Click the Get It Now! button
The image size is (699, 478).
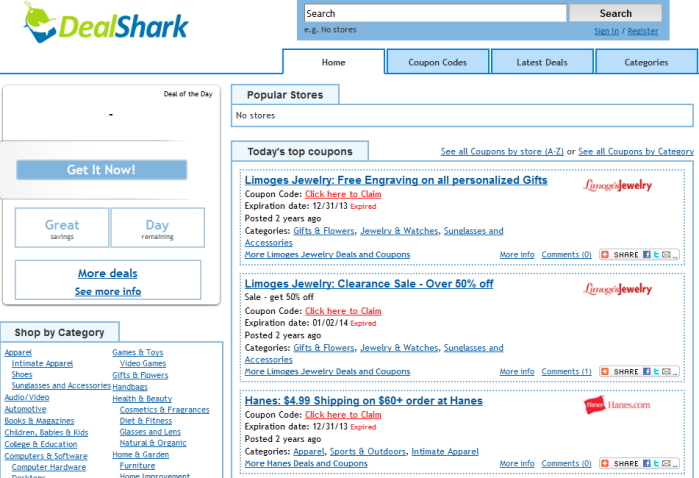(x=102, y=170)
